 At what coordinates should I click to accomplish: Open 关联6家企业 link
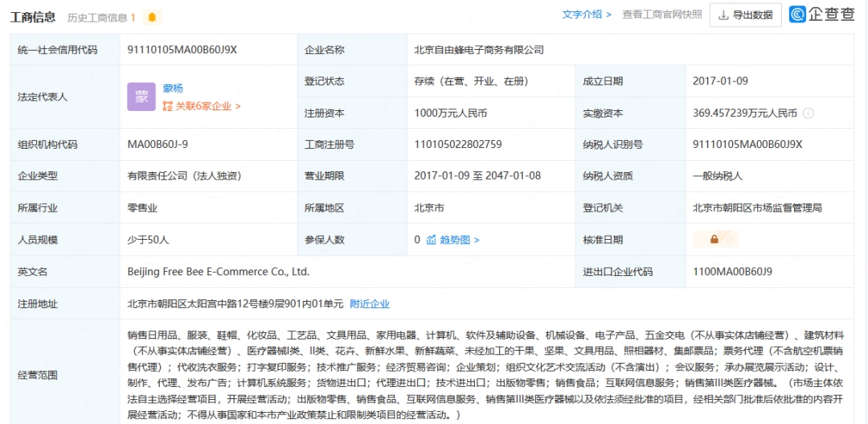(202, 106)
